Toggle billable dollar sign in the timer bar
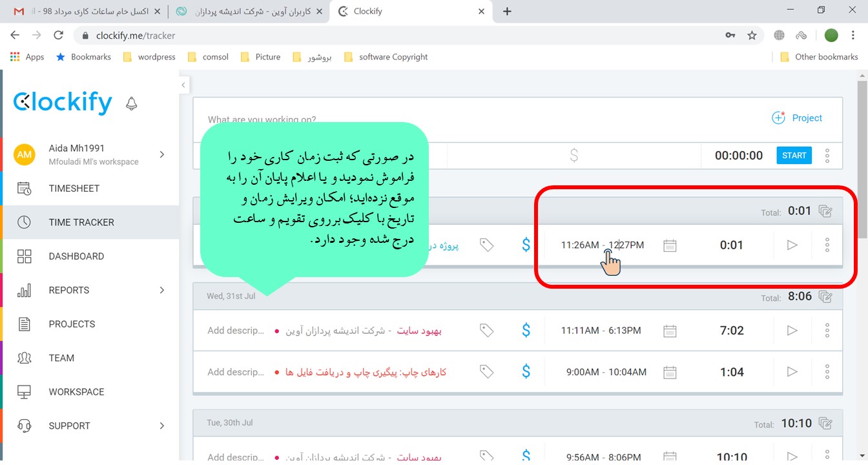Viewport: 868px width, 465px height. click(x=573, y=155)
